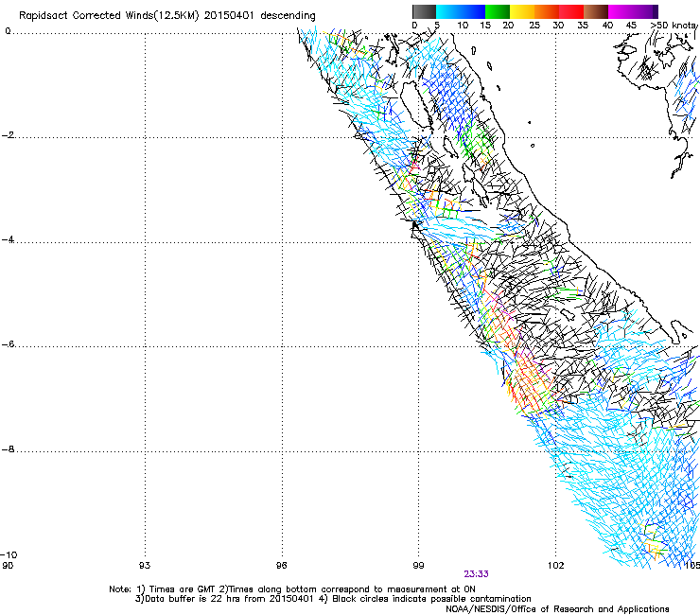This screenshot has height=615, width=700.
Task: Click the red 30-35 knots legend swatch
Action: pyautogui.click(x=571, y=11)
